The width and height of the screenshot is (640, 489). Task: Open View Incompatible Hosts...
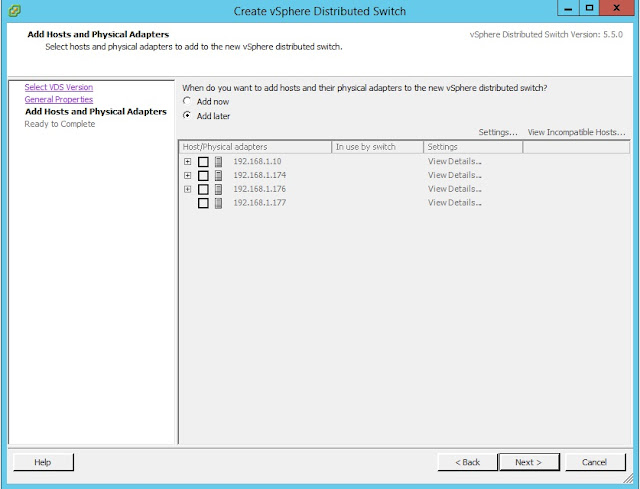pos(576,132)
